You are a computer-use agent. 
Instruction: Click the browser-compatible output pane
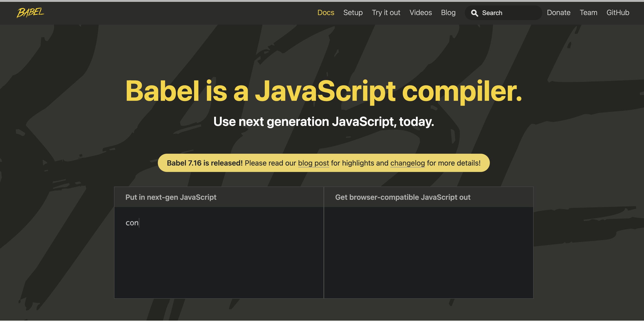pyautogui.click(x=428, y=252)
